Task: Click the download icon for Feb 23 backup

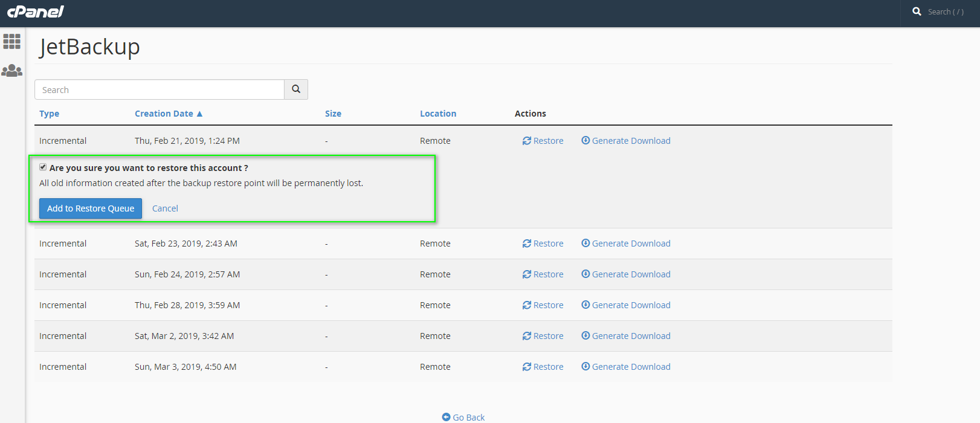Action: click(x=585, y=243)
